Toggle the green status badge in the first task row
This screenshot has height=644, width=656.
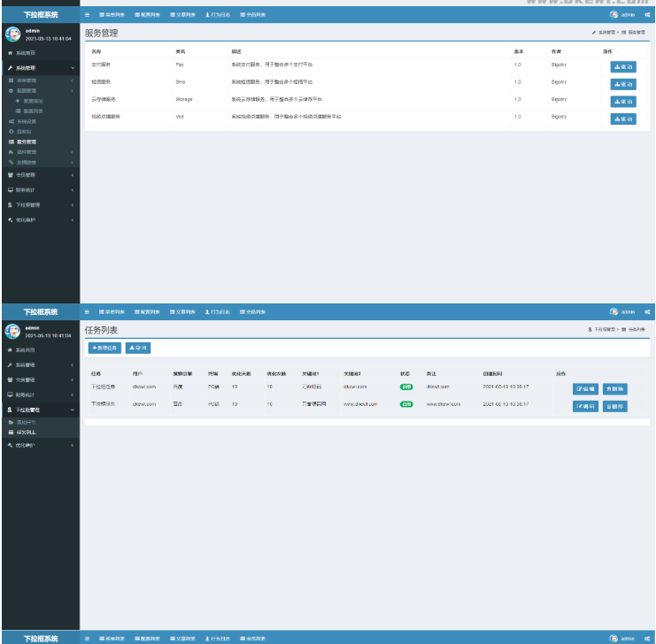(405, 387)
